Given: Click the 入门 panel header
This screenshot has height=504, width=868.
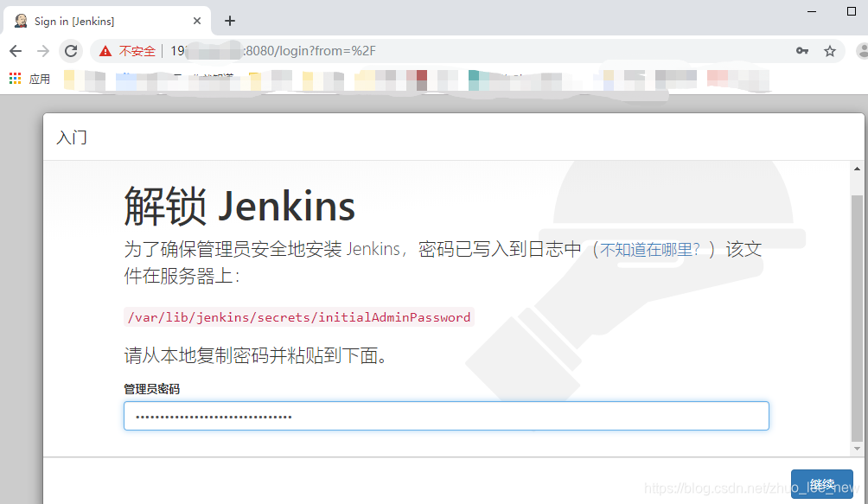Looking at the screenshot, I should 72,137.
